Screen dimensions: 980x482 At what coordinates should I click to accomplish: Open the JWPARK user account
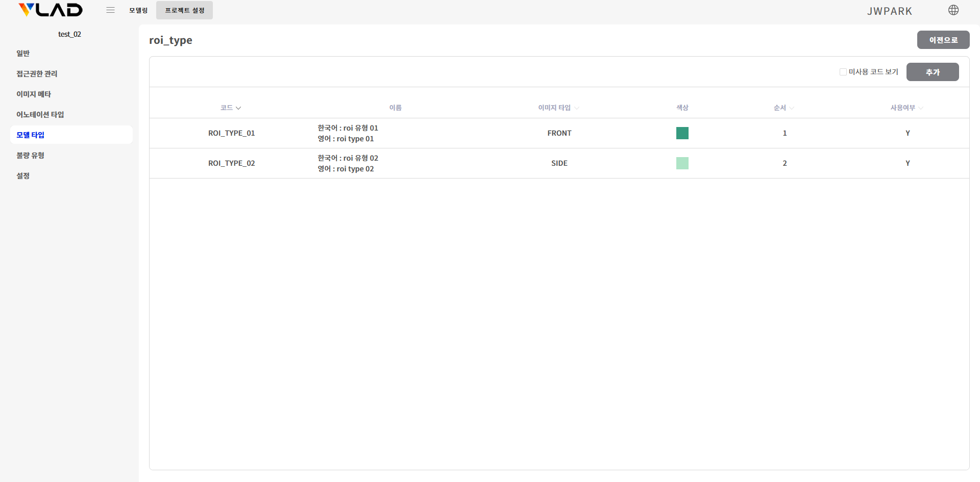pos(890,11)
